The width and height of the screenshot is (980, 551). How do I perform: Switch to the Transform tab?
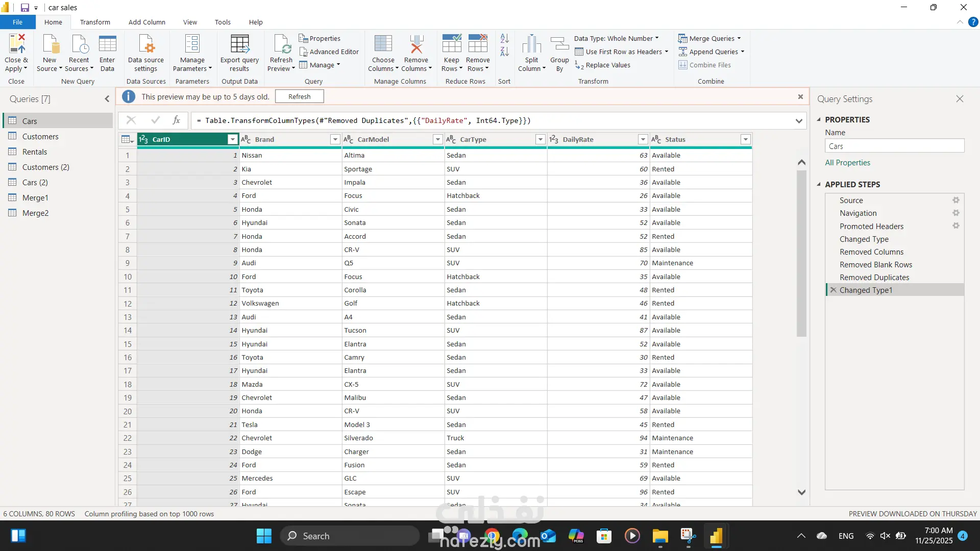[95, 22]
